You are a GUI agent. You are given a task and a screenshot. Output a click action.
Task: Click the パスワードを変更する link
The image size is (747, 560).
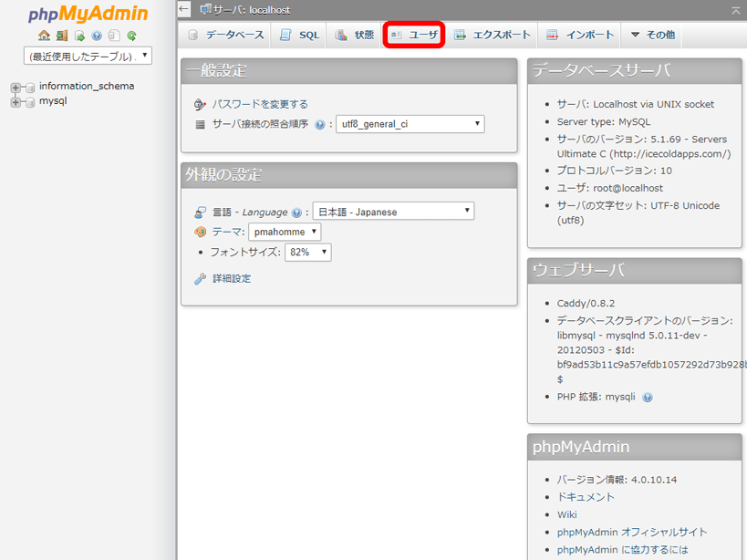coord(260,104)
